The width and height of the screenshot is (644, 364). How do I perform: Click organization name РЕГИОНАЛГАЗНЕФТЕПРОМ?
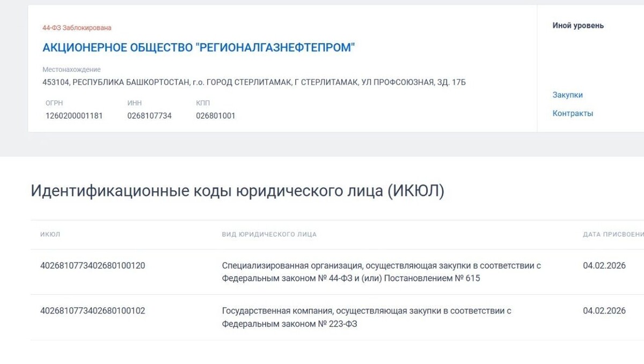coord(199,47)
